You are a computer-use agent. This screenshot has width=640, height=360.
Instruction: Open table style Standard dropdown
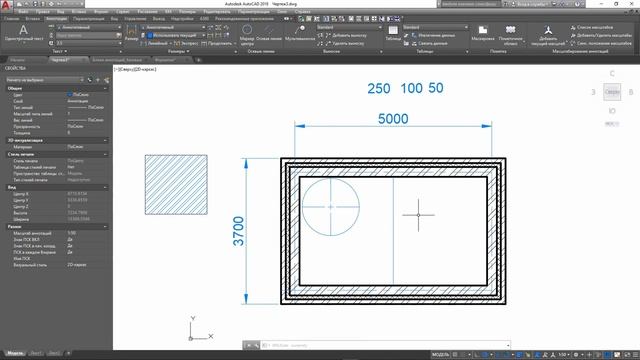click(x=436, y=27)
